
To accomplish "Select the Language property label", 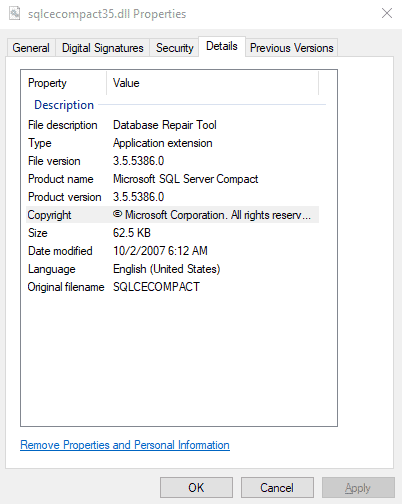I will click(x=52, y=269).
